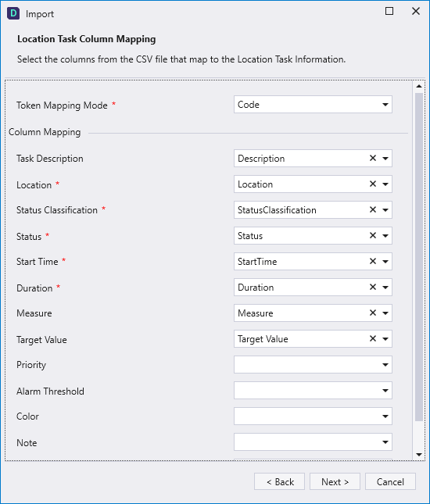Return with the Back button
430x504 pixels.
(279, 481)
